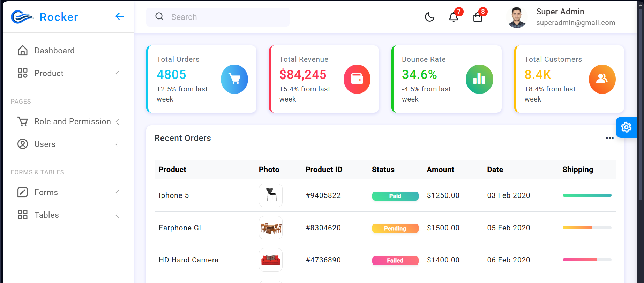
Task: Open notifications bell with 7 alerts
Action: [454, 17]
